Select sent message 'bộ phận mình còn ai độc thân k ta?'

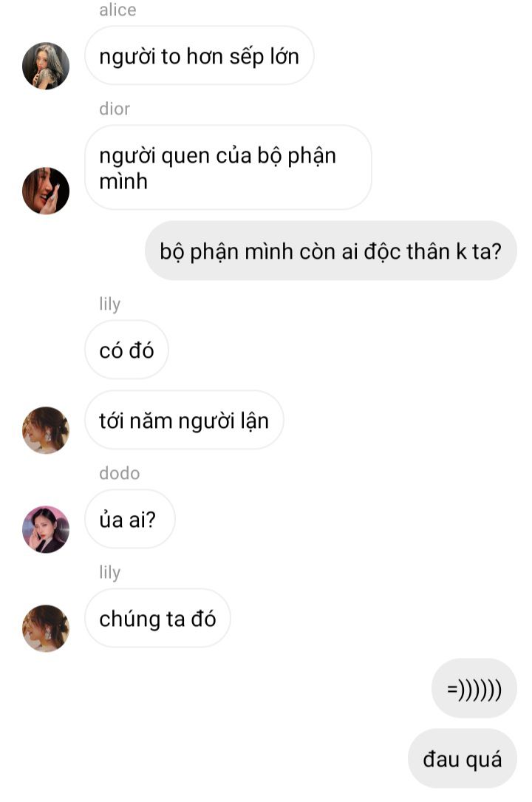click(330, 251)
